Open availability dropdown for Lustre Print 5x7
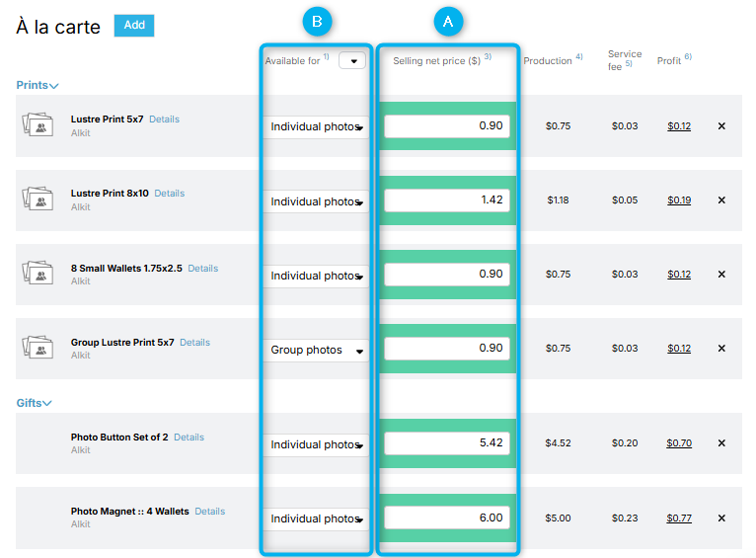This screenshot has width=756, height=558. (x=316, y=126)
